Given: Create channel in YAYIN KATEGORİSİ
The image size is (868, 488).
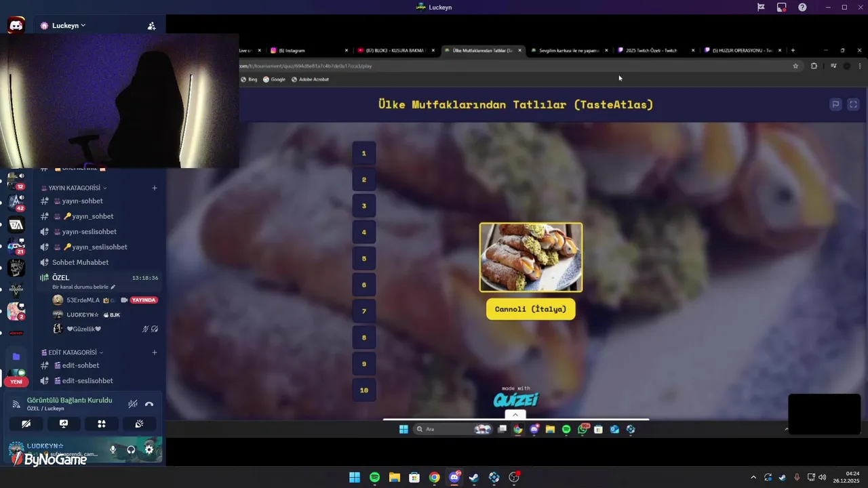Looking at the screenshot, I should tap(155, 188).
